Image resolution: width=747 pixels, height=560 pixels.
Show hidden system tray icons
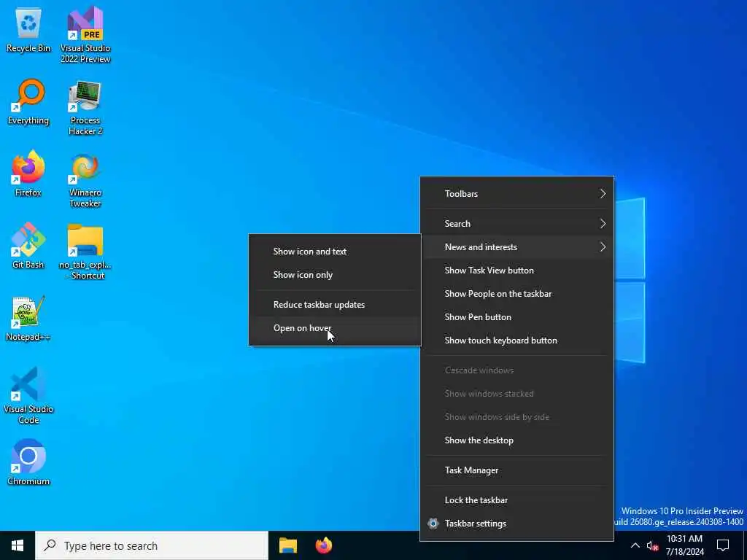(635, 545)
